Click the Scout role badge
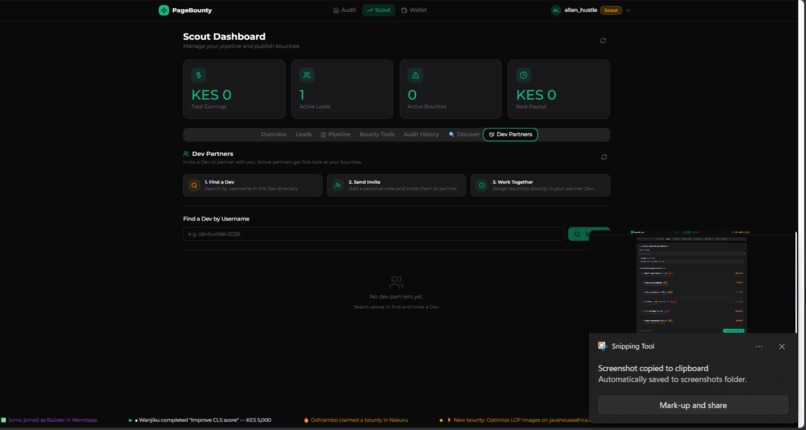 click(611, 10)
